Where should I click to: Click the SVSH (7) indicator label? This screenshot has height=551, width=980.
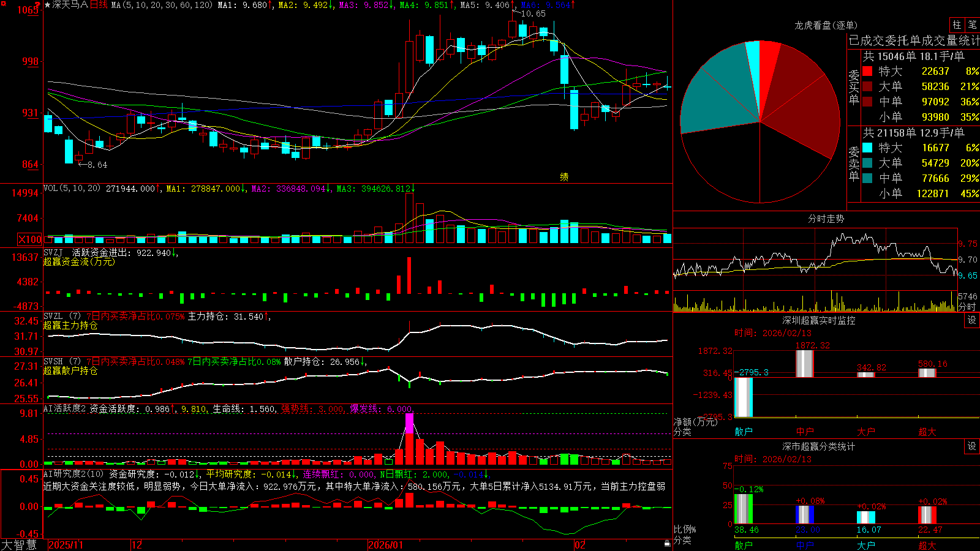(x=62, y=362)
